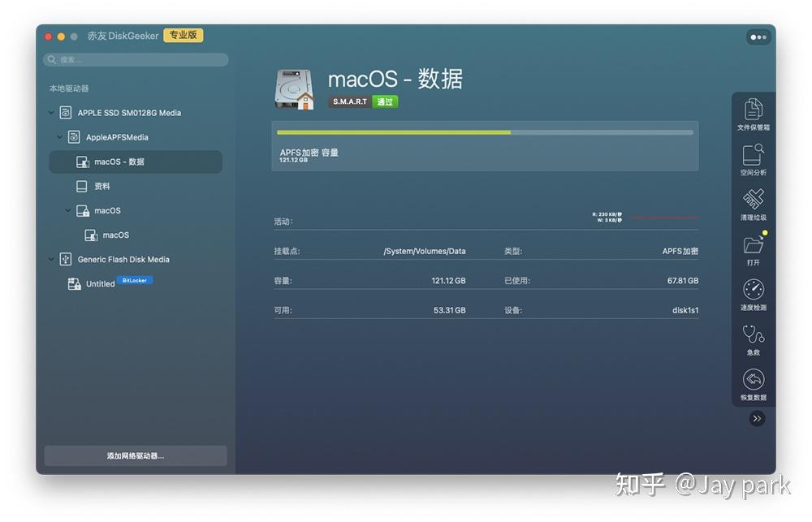The width and height of the screenshot is (812, 522).
Task: Click inside the 搜索 search field
Action: point(135,59)
